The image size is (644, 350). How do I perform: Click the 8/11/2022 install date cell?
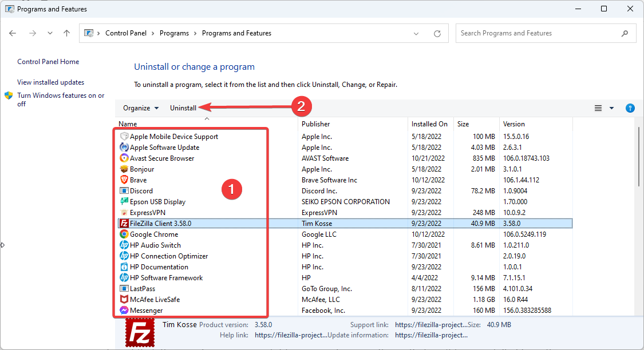coord(426,288)
